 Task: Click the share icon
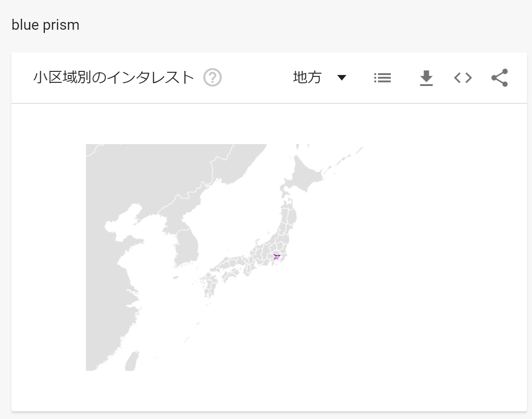pyautogui.click(x=499, y=78)
